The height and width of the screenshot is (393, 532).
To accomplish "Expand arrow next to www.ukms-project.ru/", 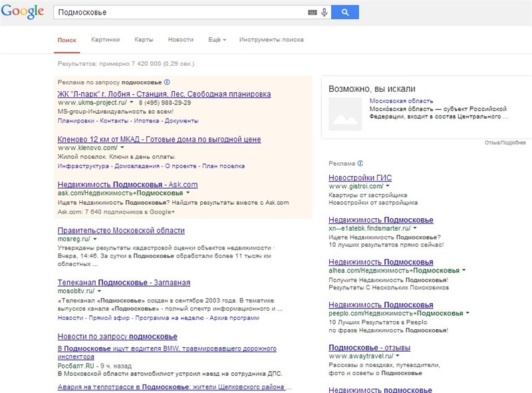I will 132,102.
